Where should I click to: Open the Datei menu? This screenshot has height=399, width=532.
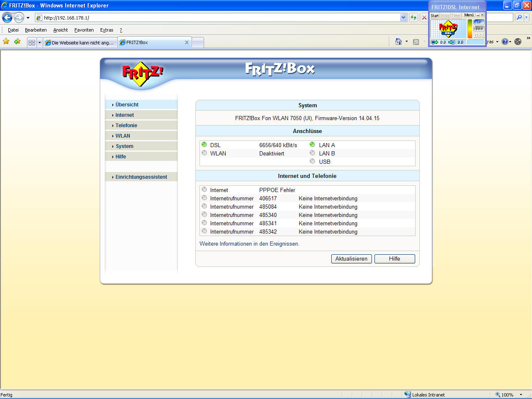tap(13, 30)
